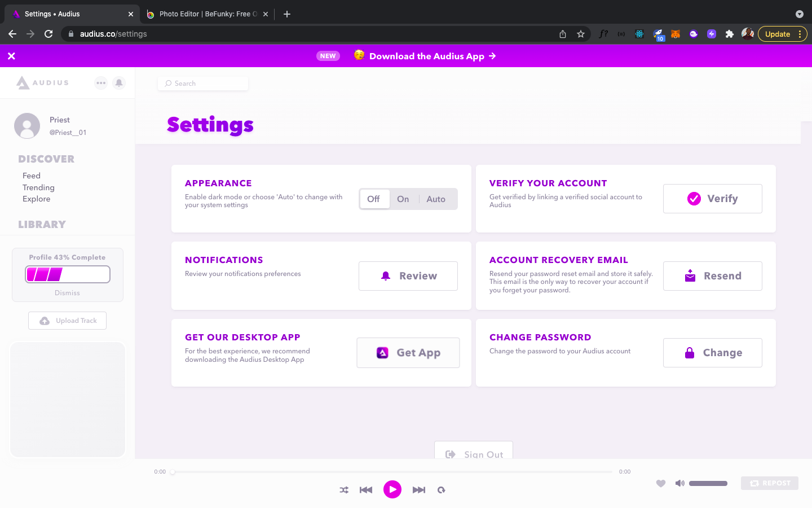Open the notifications bell in the sidebar
This screenshot has height=508, width=812.
tap(119, 83)
